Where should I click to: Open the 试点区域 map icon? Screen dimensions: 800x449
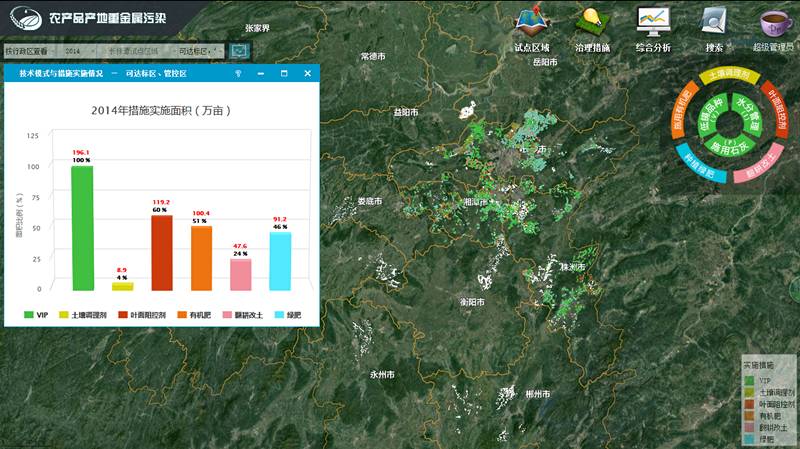click(x=531, y=22)
